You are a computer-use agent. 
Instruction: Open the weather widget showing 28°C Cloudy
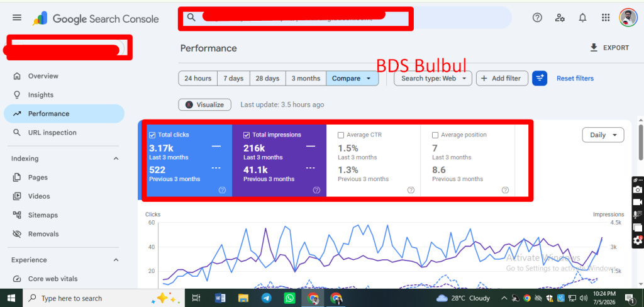(x=464, y=298)
